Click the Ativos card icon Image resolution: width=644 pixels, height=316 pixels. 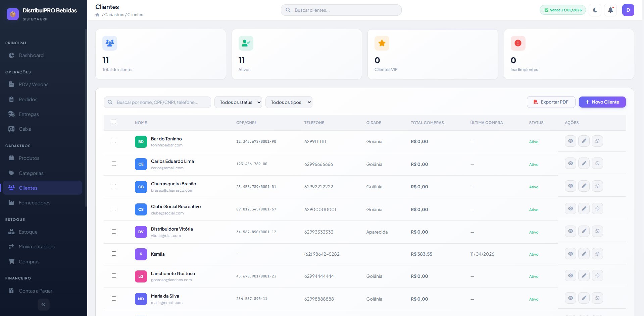point(246,43)
